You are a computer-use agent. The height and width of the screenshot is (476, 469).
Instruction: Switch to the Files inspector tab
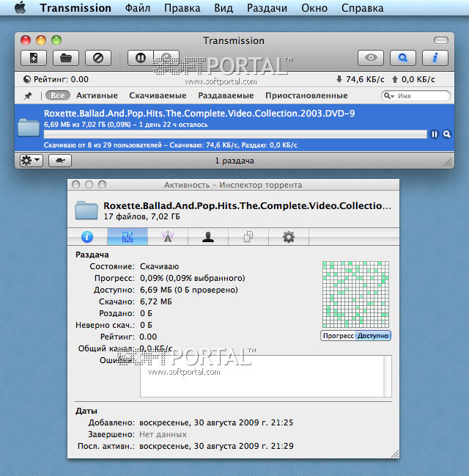pyautogui.click(x=248, y=236)
